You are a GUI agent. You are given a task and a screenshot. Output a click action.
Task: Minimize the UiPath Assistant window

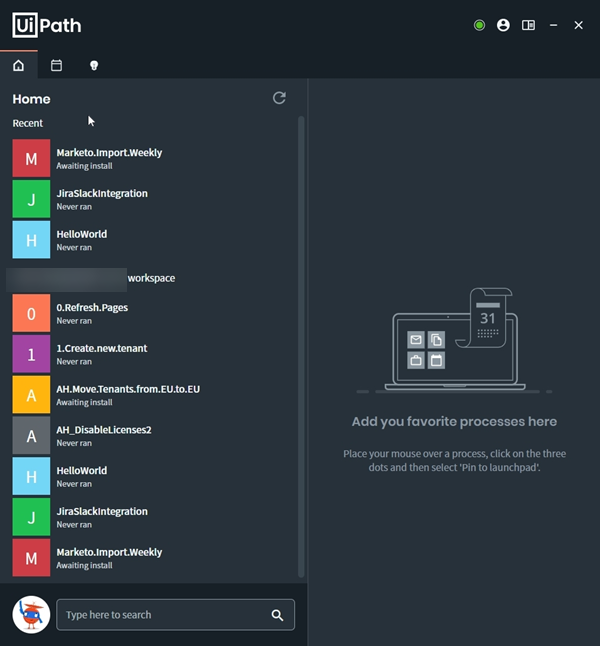pos(554,25)
